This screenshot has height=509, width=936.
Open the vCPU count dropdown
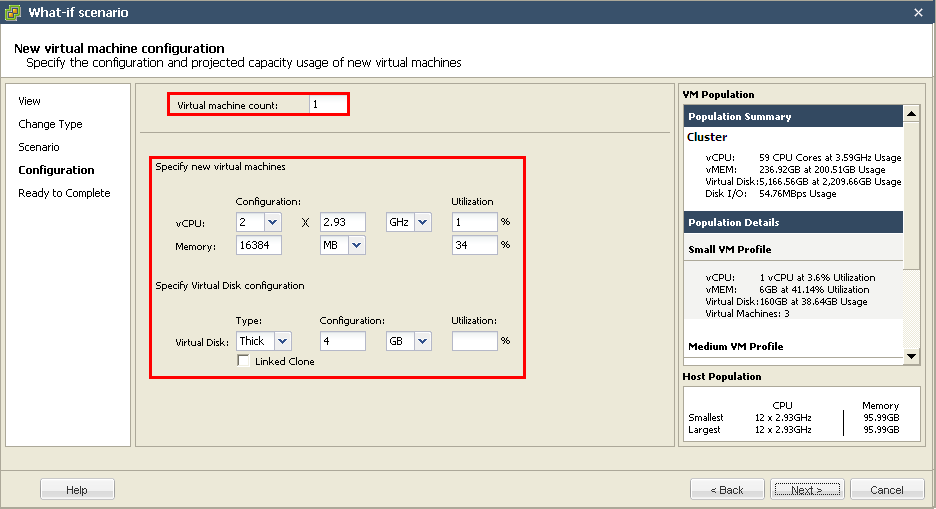pyautogui.click(x=273, y=222)
